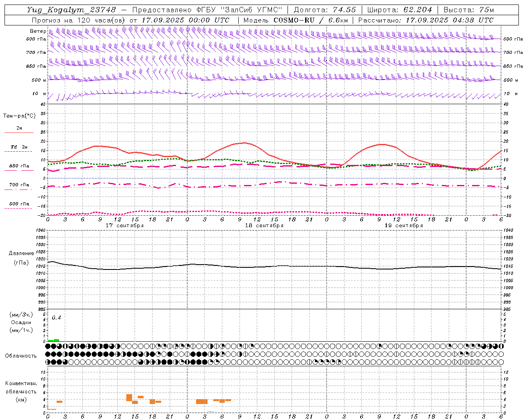525x420 pixels.
Task: Click the green precipitation bar
Action: coord(54,340)
